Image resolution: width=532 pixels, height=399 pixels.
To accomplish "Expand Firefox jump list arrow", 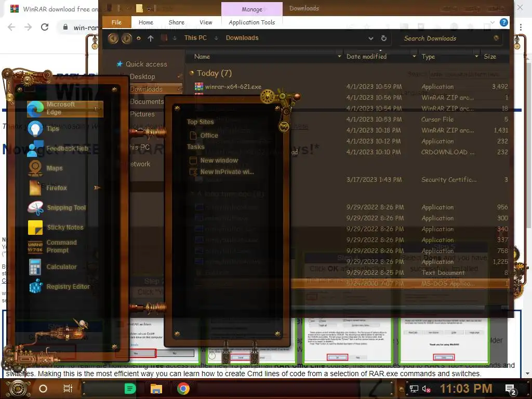I will point(97,188).
